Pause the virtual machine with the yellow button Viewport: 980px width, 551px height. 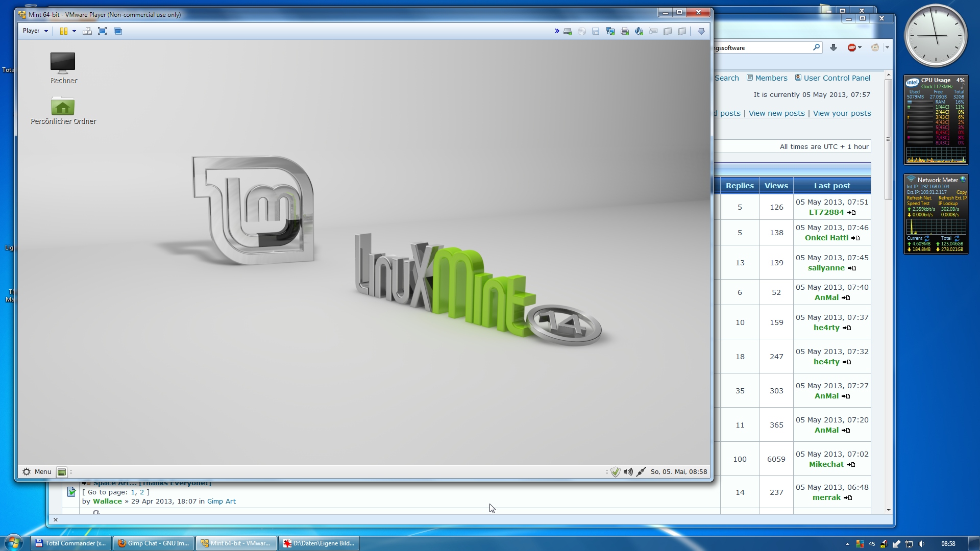coord(64,31)
